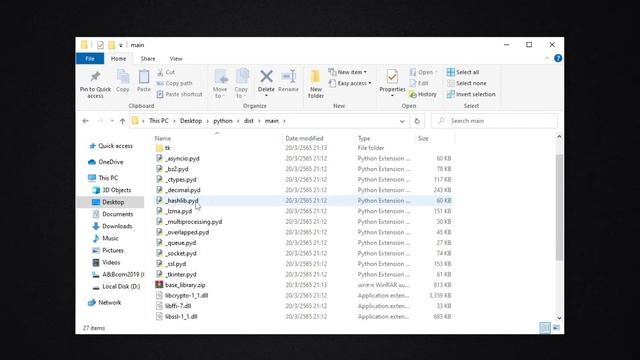Image resolution: width=640 pixels, height=360 pixels.
Task: Open Pictures in sidebar
Action: click(108, 250)
